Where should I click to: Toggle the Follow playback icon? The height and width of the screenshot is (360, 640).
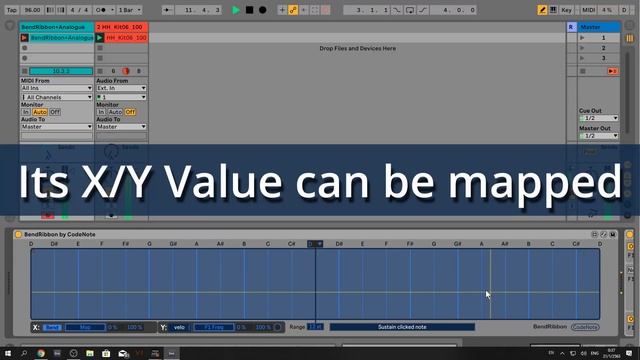167,10
